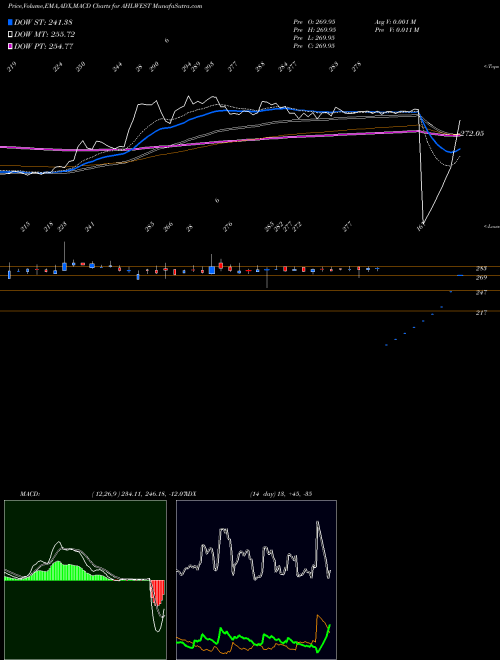
Task: Click the Pre C: 269.95 value
Action: click(314, 46)
